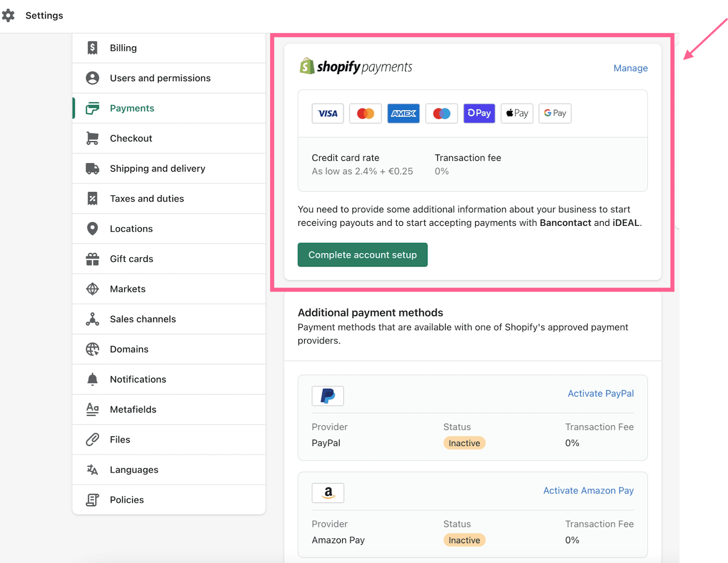Click the Settings page title
Viewport: 728px width, 563px height.
point(44,16)
